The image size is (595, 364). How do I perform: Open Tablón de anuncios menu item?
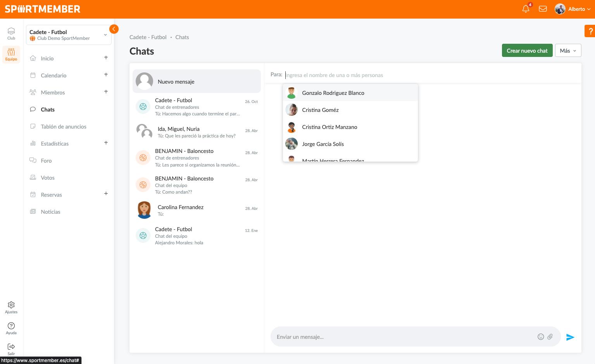tap(64, 127)
